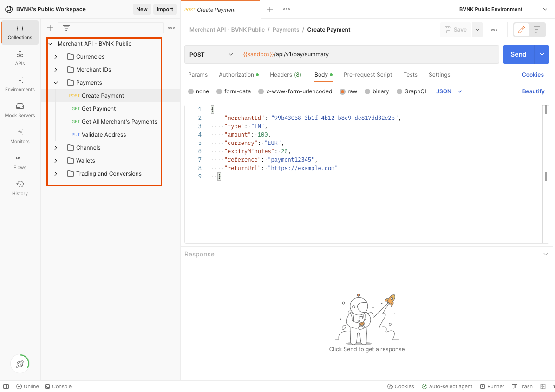
Task: Switch to pencil edit mode icon
Action: coord(522,30)
